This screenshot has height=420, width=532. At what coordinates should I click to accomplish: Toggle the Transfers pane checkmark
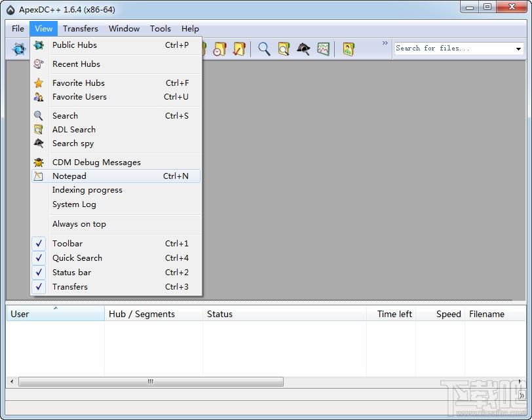(x=39, y=287)
